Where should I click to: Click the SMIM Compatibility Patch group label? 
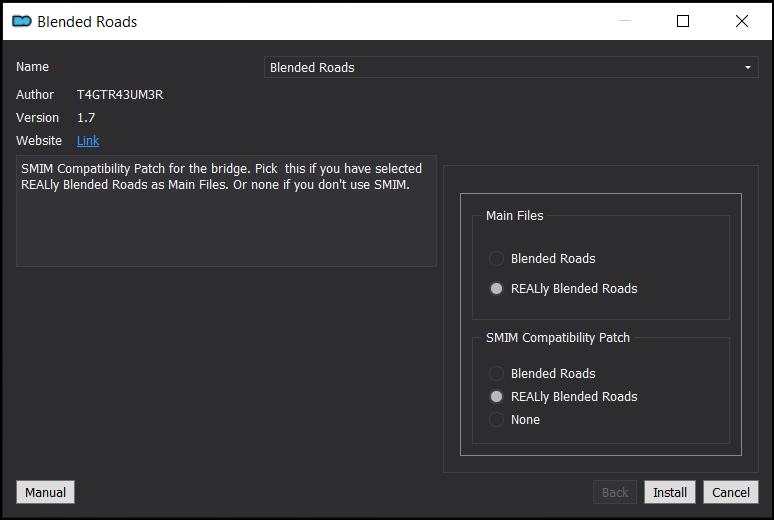[x=558, y=338]
